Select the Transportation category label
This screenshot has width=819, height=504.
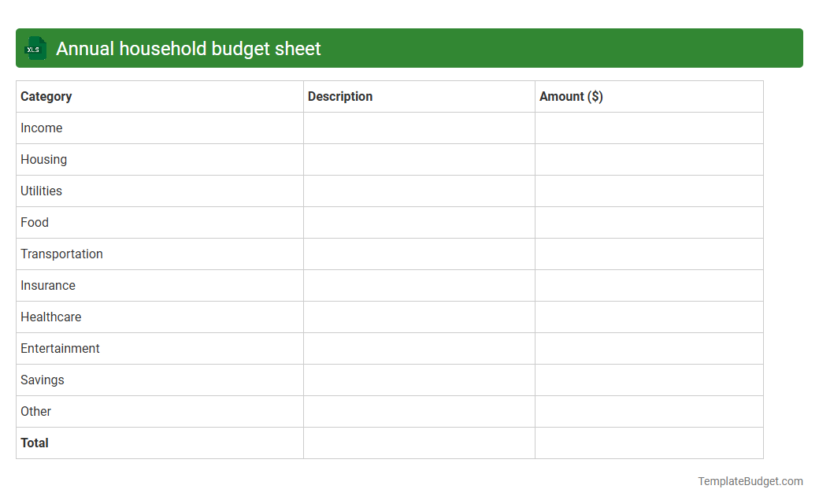pos(61,254)
